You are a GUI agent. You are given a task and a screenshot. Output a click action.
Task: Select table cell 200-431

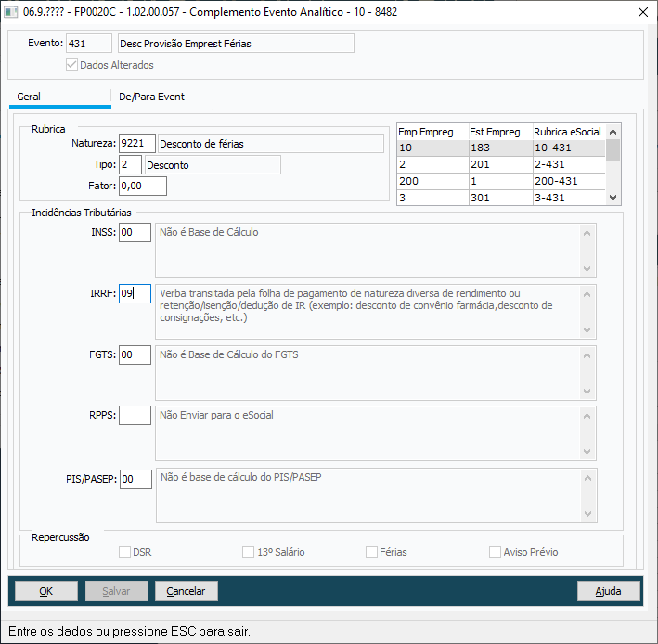click(569, 181)
